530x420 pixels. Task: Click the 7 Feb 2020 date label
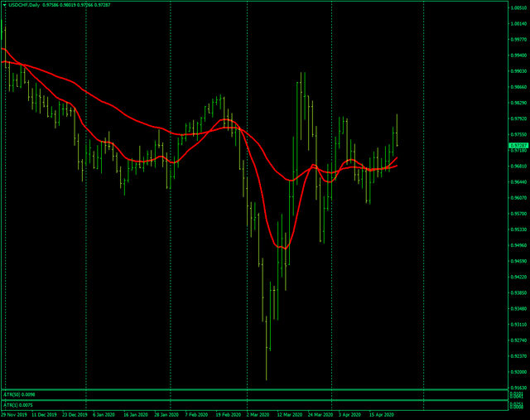(x=196, y=414)
